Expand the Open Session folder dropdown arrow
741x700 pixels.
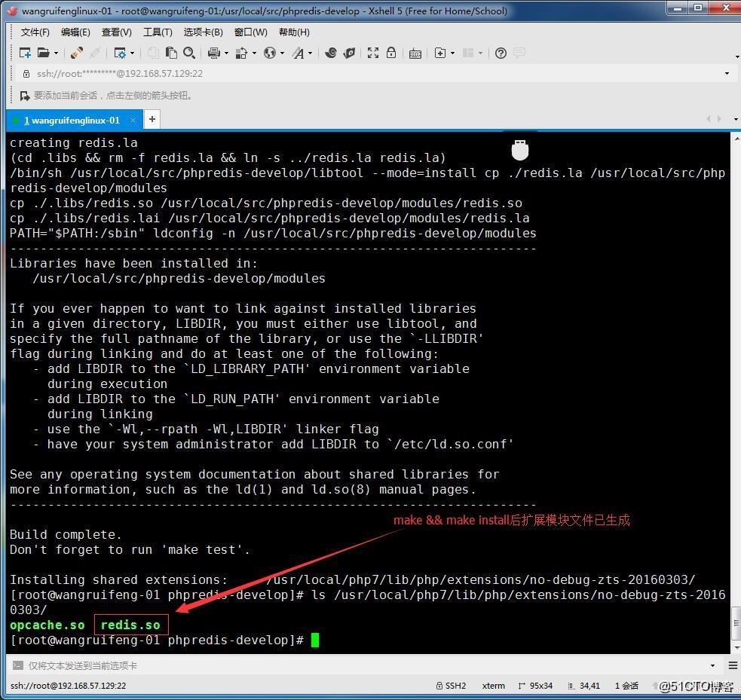tap(57, 53)
